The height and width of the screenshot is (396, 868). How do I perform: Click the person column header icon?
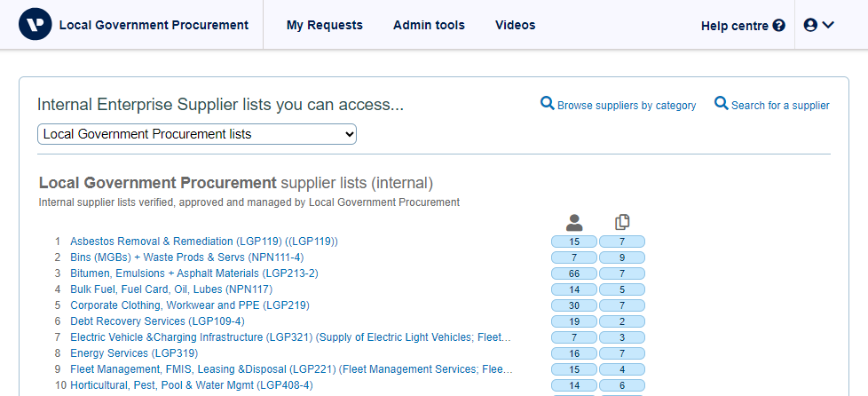(x=574, y=223)
